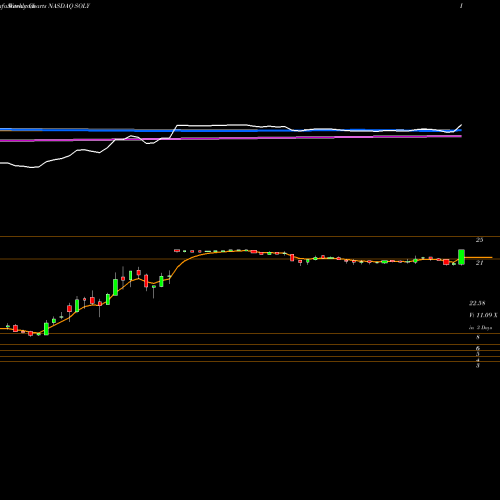Click the last price value 22.38
The width and height of the screenshot is (500, 500).
click(477, 303)
